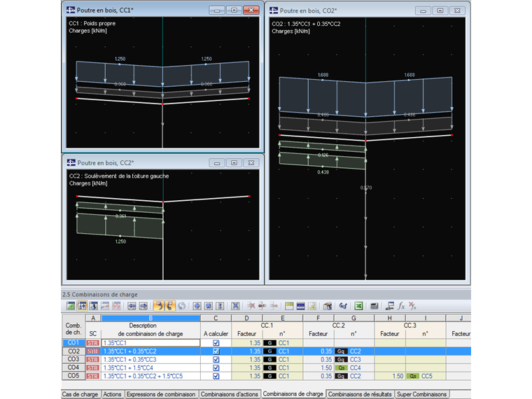This screenshot has width=532, height=399.
Task: Select column B header in table
Action: [150, 318]
